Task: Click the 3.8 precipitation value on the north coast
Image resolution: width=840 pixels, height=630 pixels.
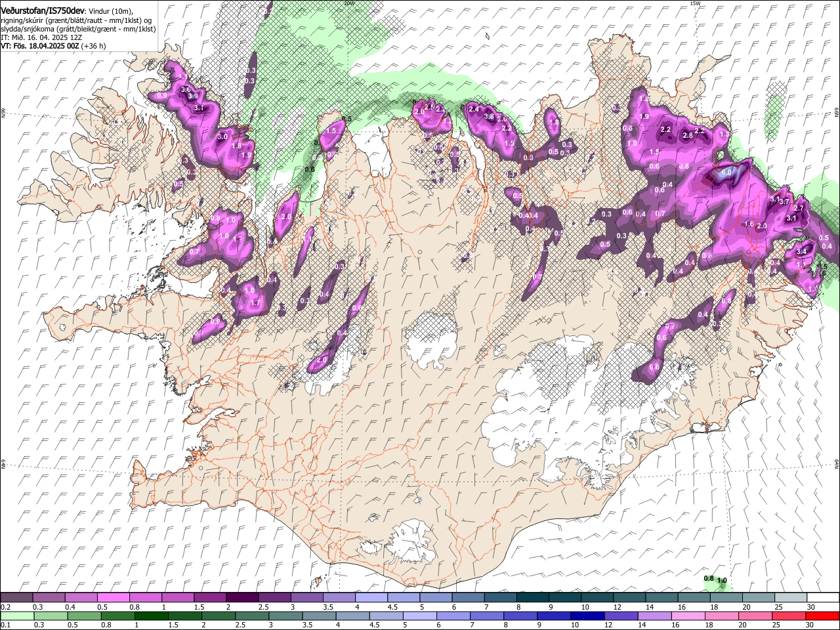Action: click(489, 117)
